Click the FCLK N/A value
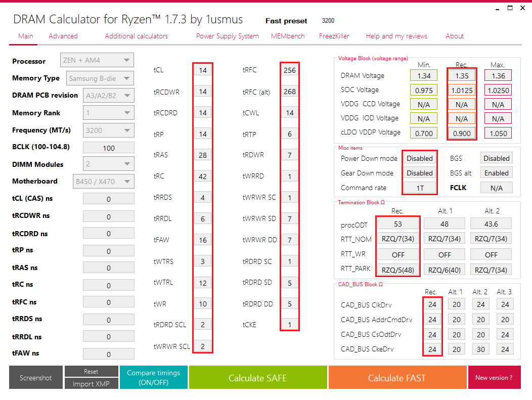Viewport: 532px width, 400px height. tap(497, 188)
